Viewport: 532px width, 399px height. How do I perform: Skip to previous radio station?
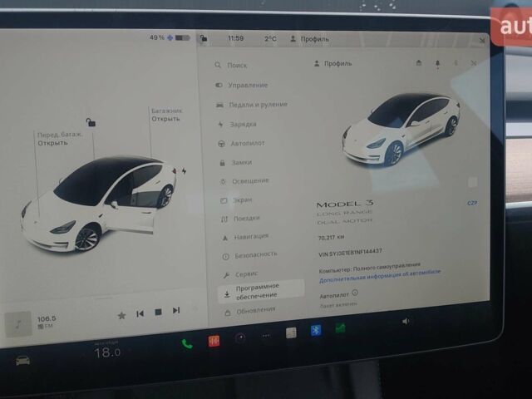pos(140,314)
